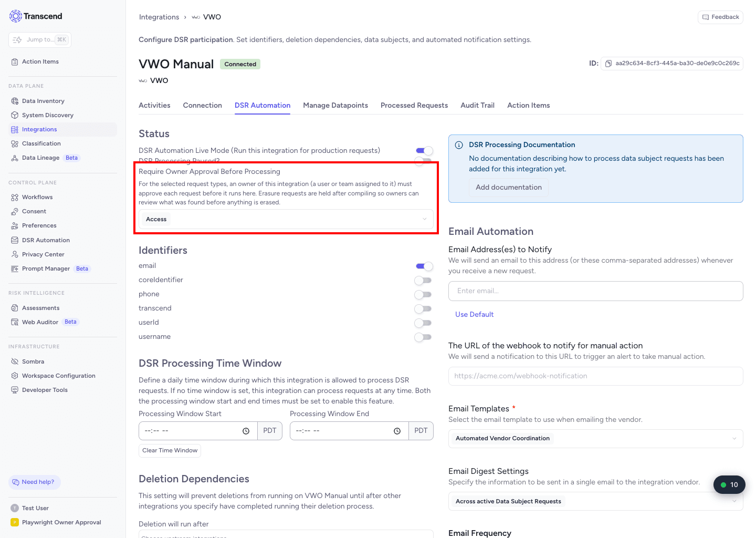The width and height of the screenshot is (756, 538).
Task: Open the Assessments sidebar icon
Action: pyautogui.click(x=15, y=308)
